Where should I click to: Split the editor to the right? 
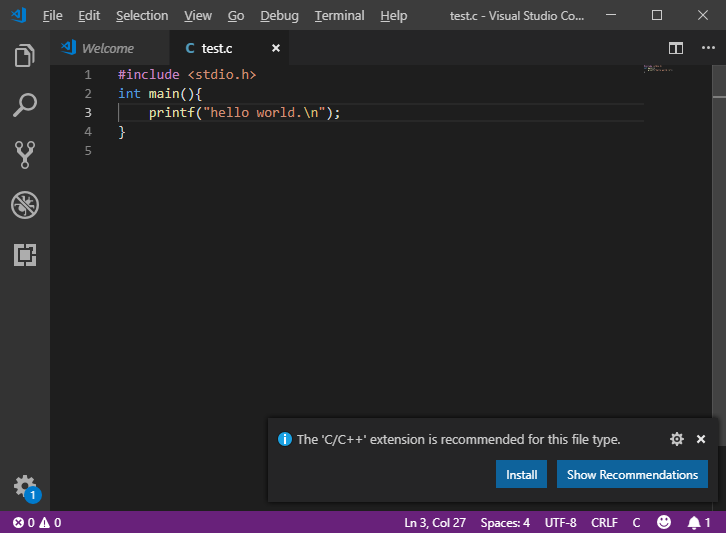[x=676, y=48]
